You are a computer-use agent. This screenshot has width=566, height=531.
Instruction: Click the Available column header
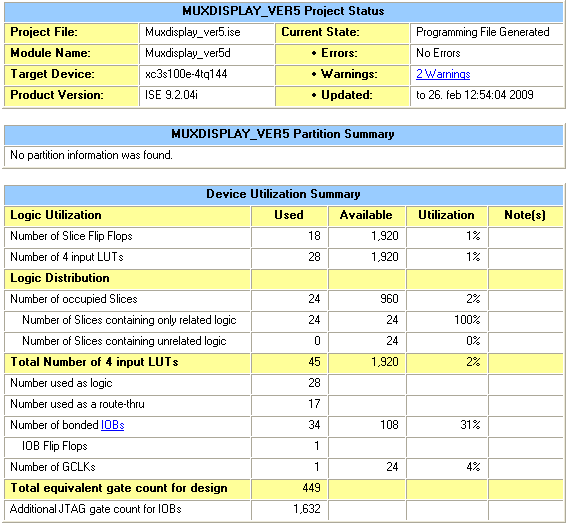tap(367, 215)
